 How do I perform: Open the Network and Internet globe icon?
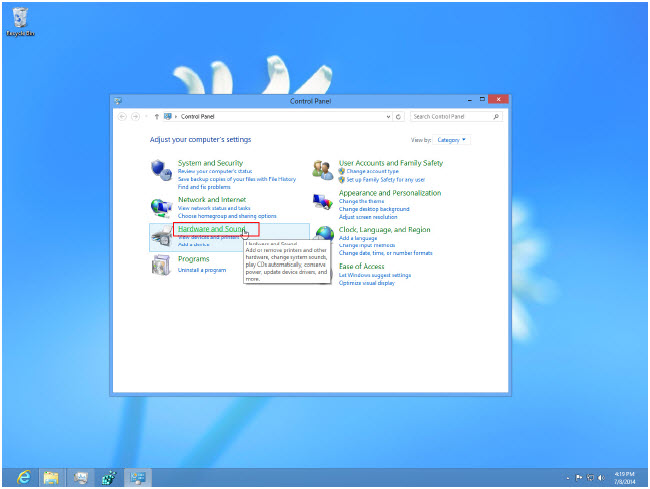click(161, 207)
